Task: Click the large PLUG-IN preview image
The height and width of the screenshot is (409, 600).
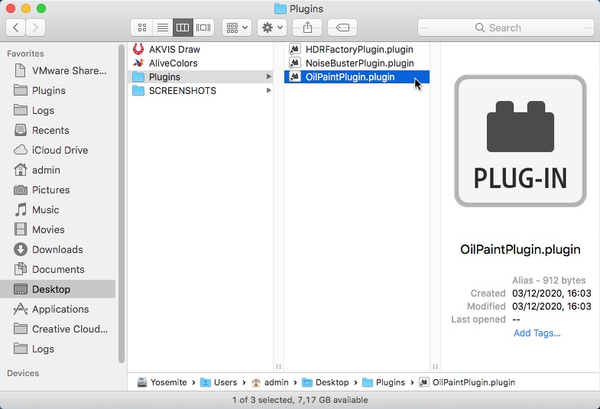Action: click(520, 141)
